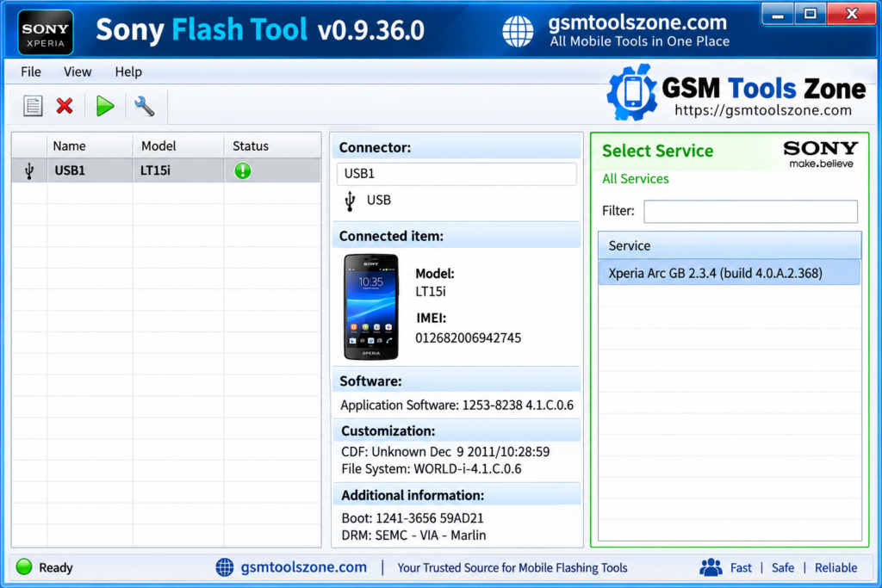Image resolution: width=882 pixels, height=588 pixels.
Task: Click the DRM: SEMC - VIA - Marlin line
Action: [413, 535]
